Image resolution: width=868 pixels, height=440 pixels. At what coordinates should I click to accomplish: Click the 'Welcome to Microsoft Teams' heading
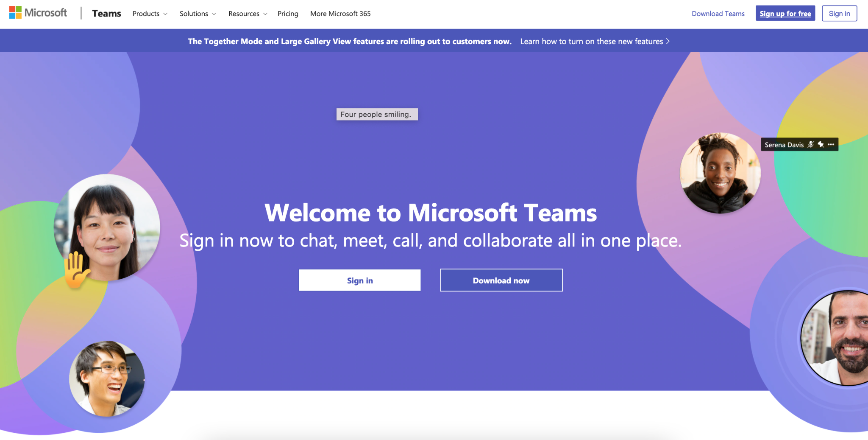(x=431, y=213)
